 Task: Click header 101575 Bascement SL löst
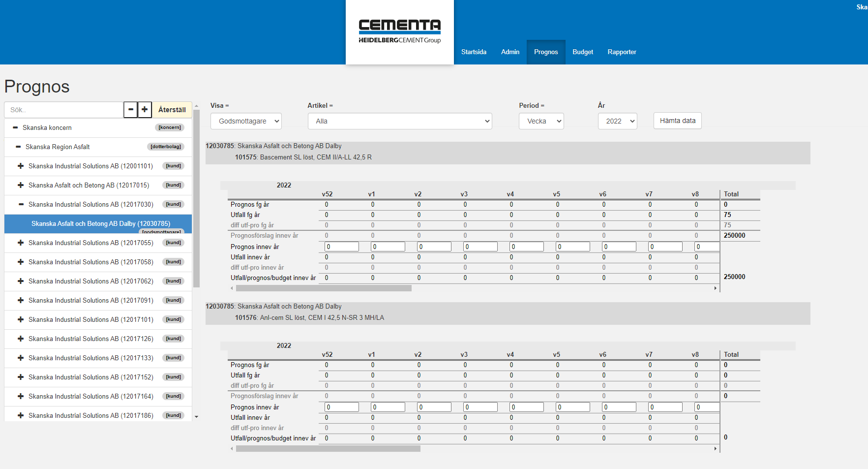303,157
